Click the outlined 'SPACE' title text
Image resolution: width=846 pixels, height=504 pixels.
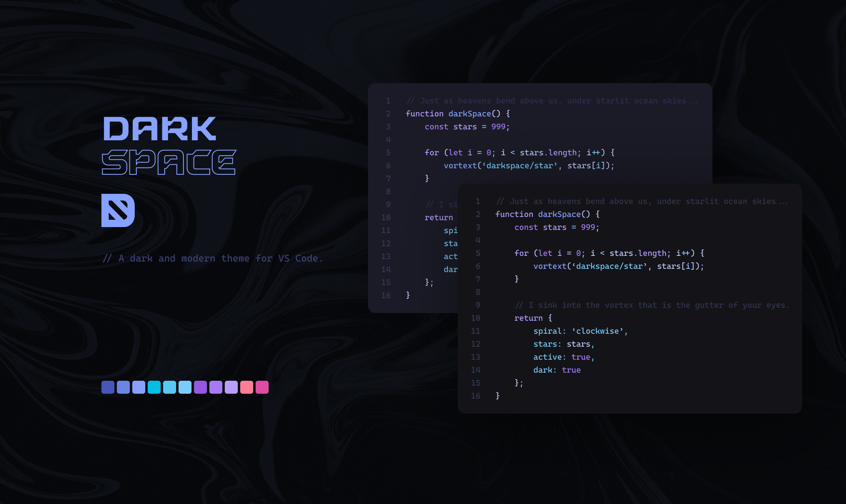[169, 162]
